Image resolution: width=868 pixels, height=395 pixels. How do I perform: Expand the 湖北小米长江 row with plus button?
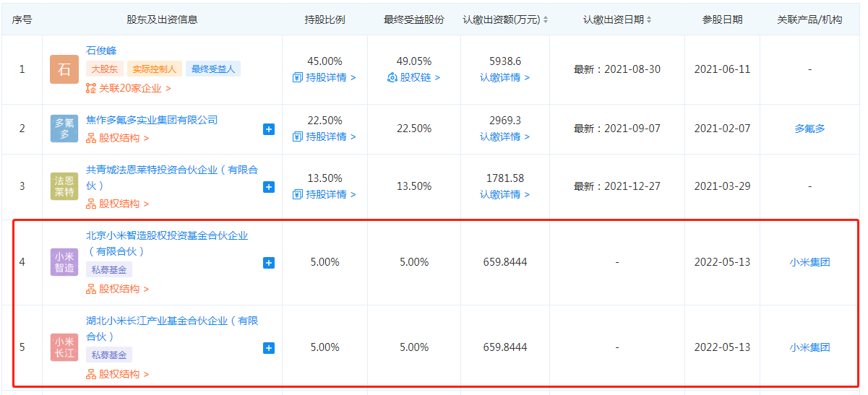(x=269, y=348)
